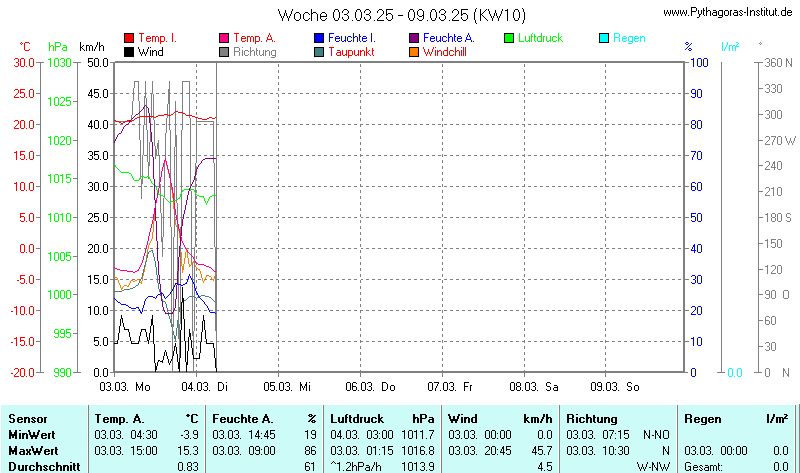Click the Durchschnitt row label

(42, 466)
